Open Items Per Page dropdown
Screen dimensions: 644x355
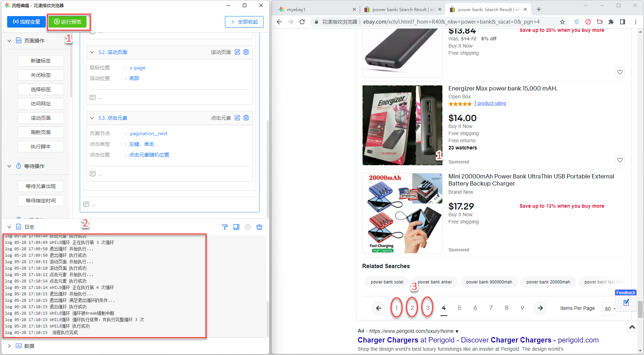[x=610, y=309]
